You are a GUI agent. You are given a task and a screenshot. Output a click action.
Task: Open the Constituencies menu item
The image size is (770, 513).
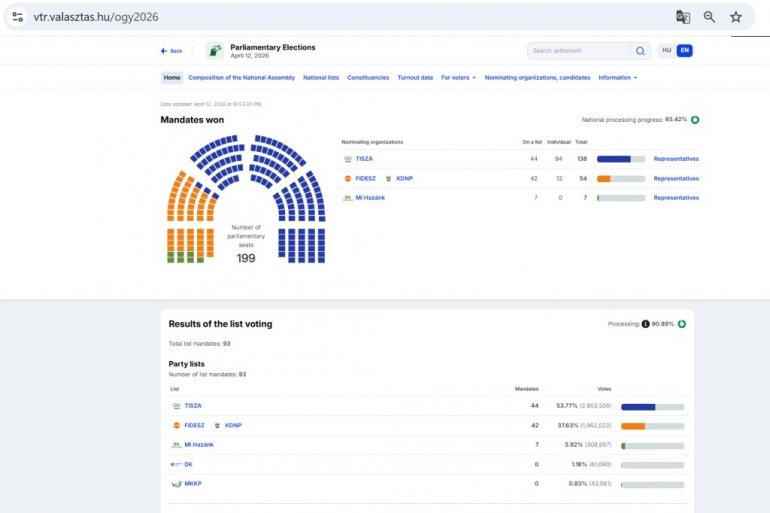368,78
